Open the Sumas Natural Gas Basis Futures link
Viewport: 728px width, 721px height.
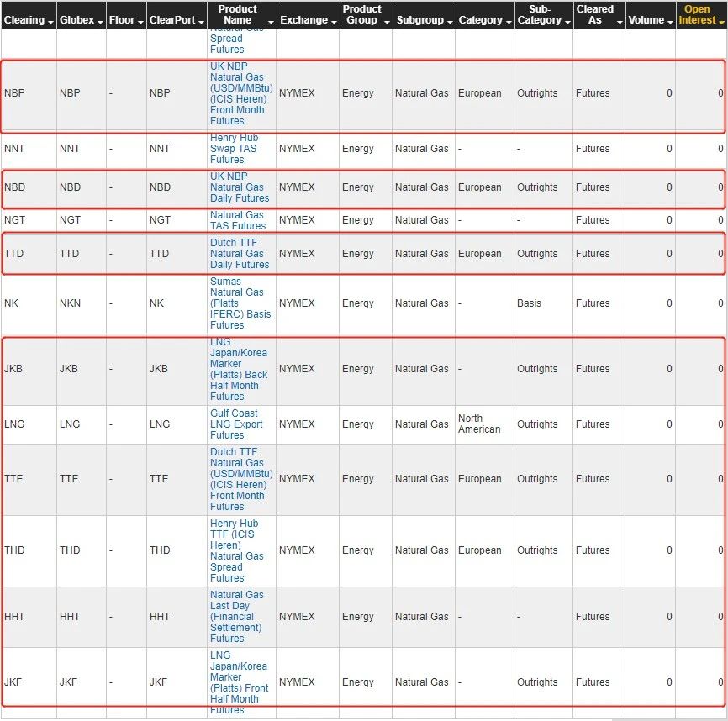pos(240,303)
